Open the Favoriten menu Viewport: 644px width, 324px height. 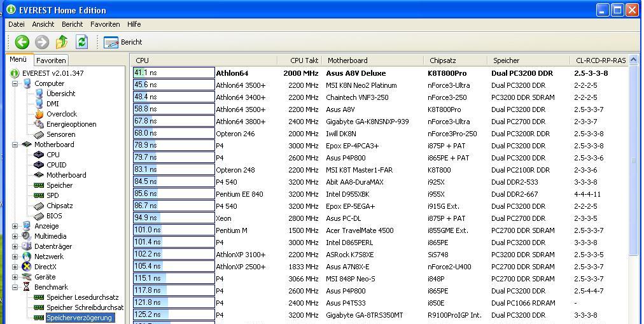click(105, 24)
